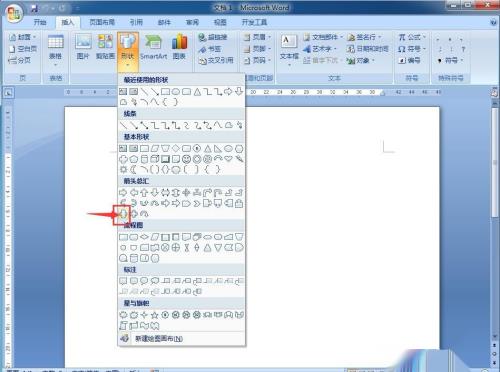The height and width of the screenshot is (372, 500).
Task: Toggle the ruler with the View Ruler button
Action: pos(494,93)
